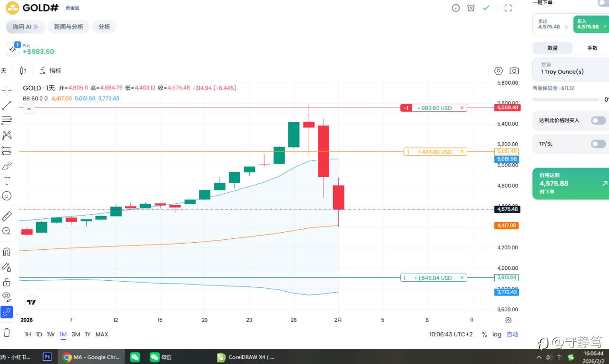Open chart settings hexagon icon

(499, 71)
